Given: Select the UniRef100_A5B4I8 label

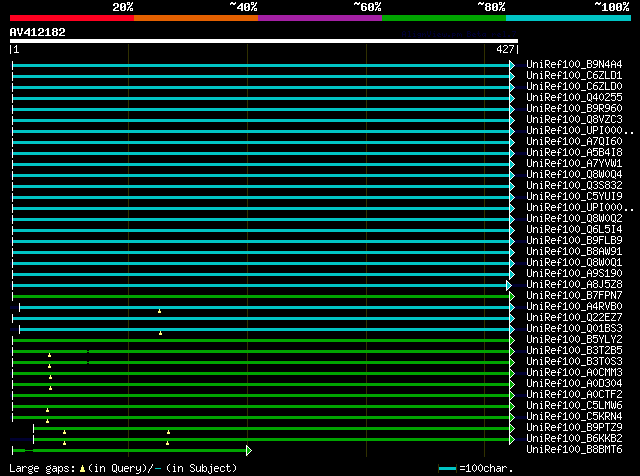Looking at the screenshot, I should [x=574, y=153].
